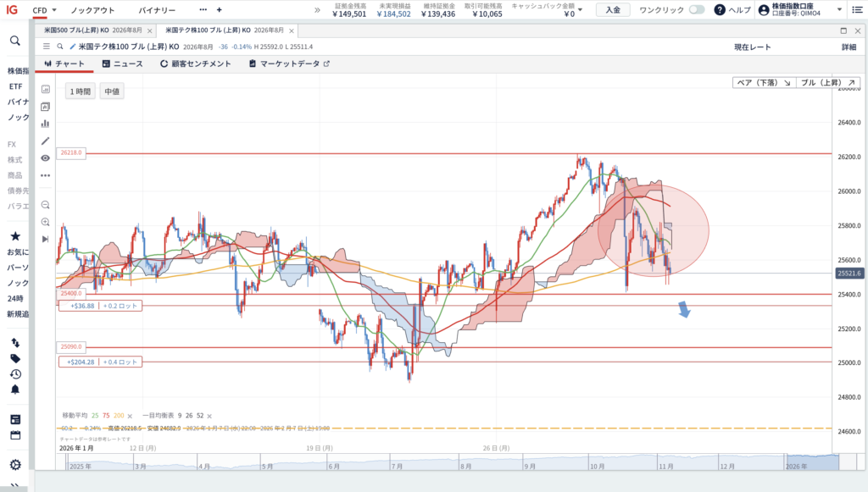Toggle chart visibility with the eye icon
Screen dimensions: 868x492
[x=45, y=158]
